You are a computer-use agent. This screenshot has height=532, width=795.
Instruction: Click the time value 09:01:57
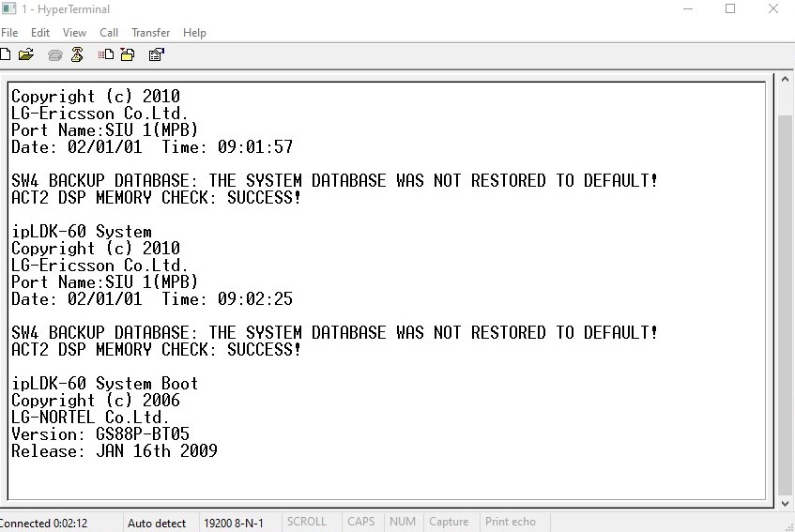click(x=255, y=147)
